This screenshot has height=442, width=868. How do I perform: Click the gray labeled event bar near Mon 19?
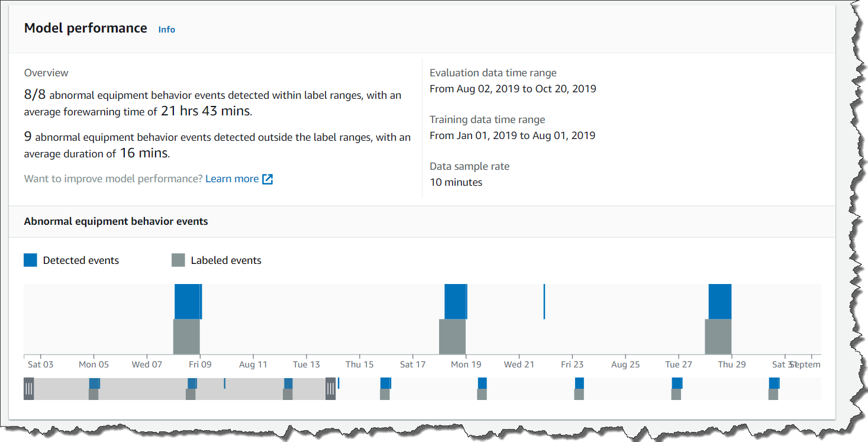pos(452,336)
